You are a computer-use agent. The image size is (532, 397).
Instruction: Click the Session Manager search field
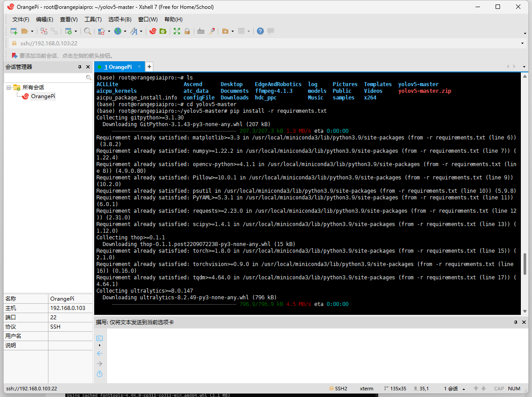click(x=44, y=77)
